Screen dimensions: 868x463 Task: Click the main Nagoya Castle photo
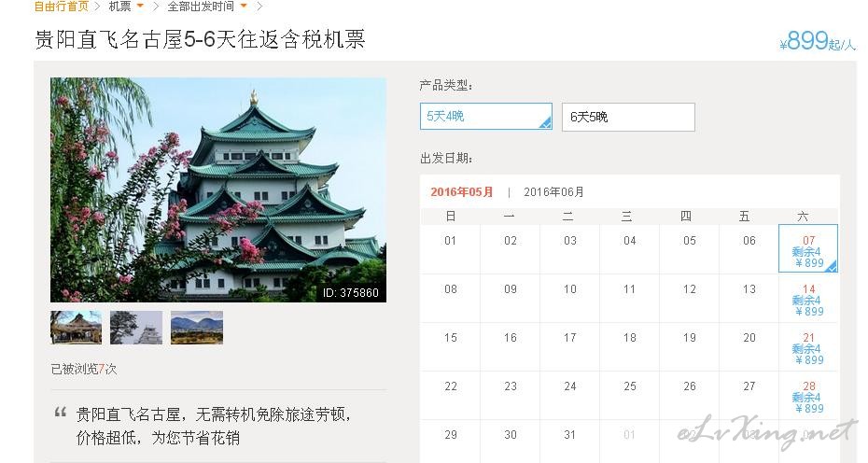(x=218, y=189)
